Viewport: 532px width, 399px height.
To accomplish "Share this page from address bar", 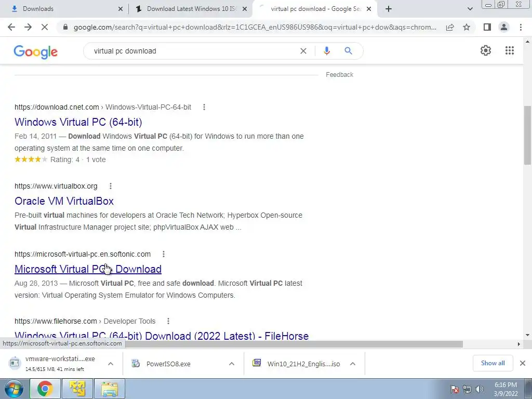I will tap(450, 27).
